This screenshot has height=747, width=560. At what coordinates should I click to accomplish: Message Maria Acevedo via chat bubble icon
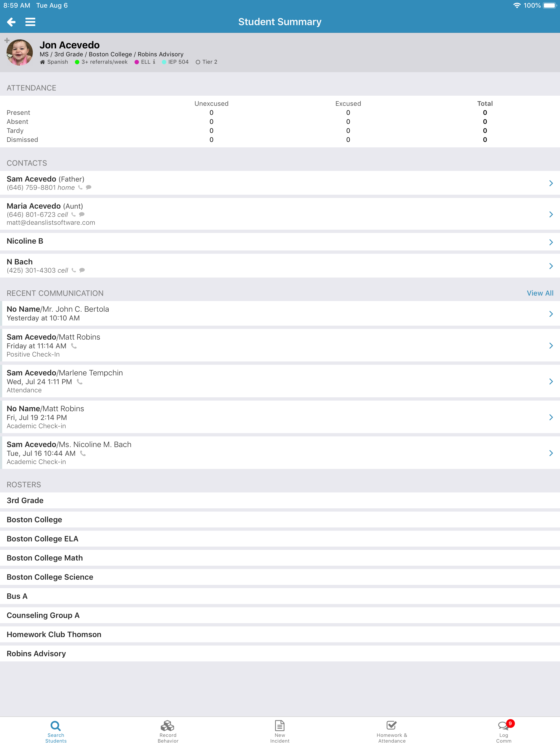pos(82,214)
